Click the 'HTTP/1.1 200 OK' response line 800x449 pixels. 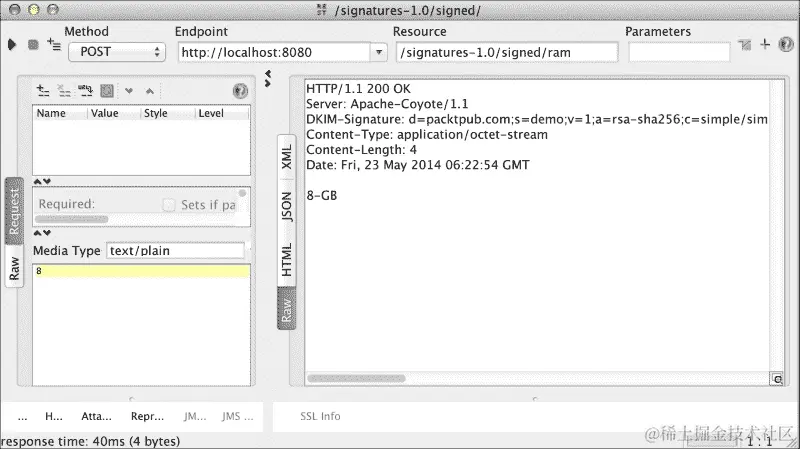coord(358,89)
